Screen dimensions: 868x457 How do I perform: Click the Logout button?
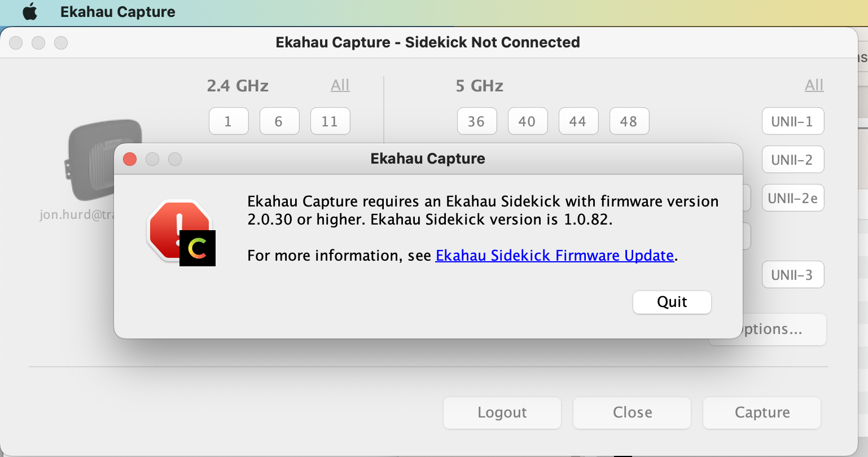coord(502,412)
